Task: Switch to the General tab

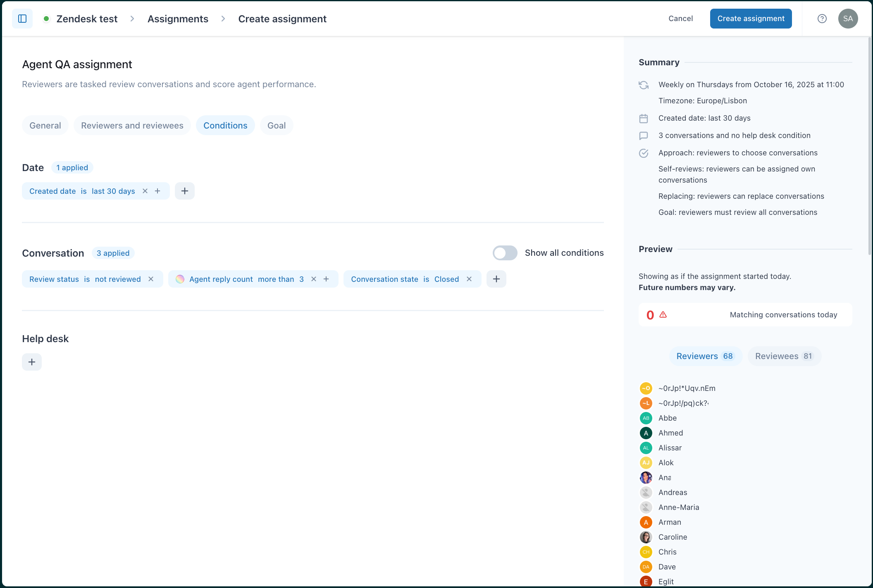Action: tap(45, 125)
